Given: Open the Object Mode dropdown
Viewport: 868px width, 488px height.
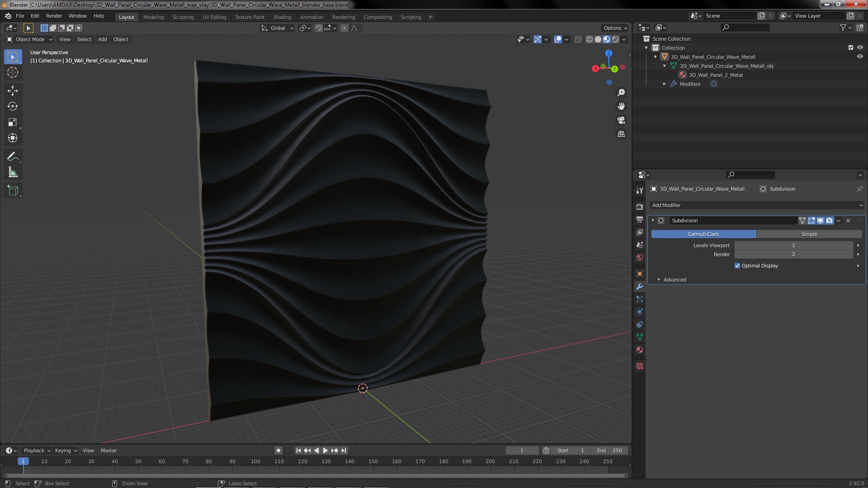Looking at the screenshot, I should point(30,40).
